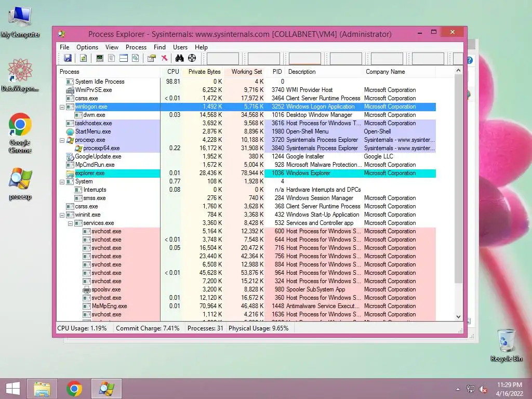The image size is (532, 399).
Task: Click Process Explorer taskbar button
Action: coord(107,389)
